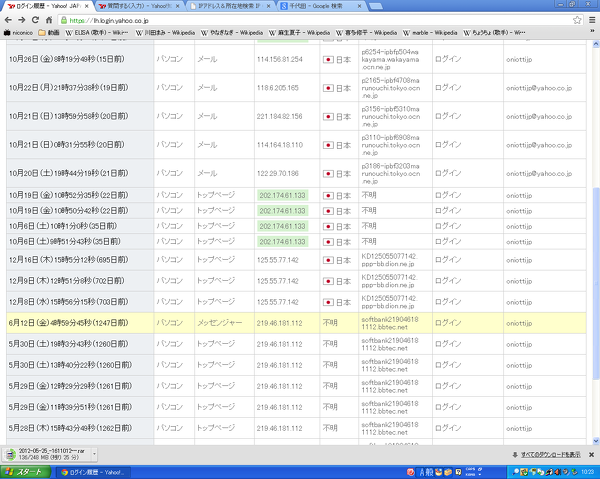Viewport: 600px width, 479px height.
Task: Click the address bar URL field
Action: pyautogui.click(x=320, y=20)
